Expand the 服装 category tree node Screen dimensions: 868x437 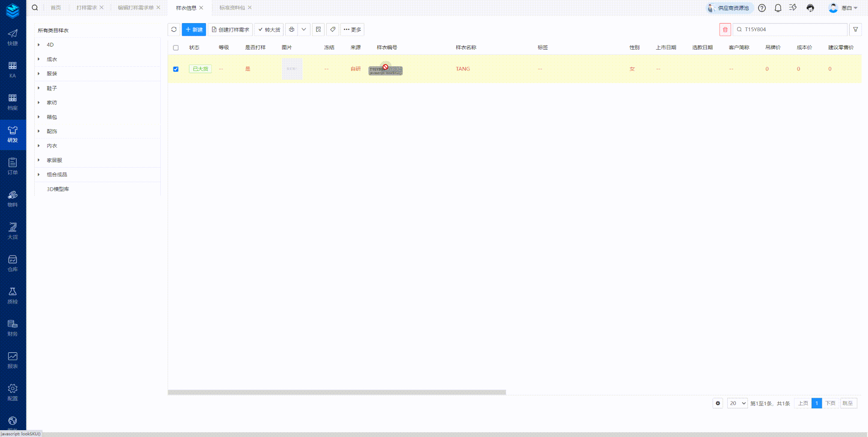click(39, 74)
